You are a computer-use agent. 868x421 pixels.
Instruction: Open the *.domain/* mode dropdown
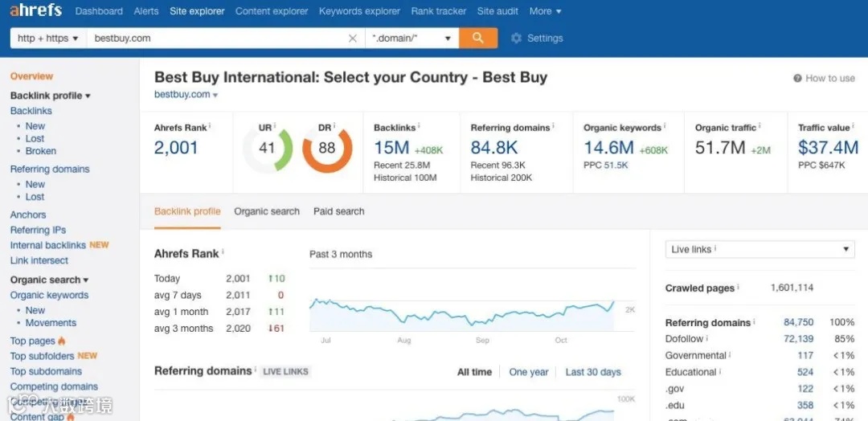[x=411, y=39]
